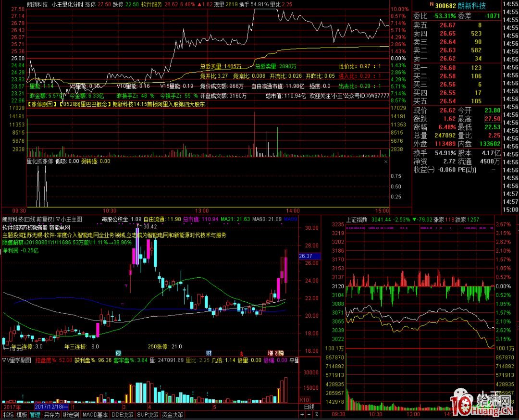
Task: Click the stock code 300682 header
Action: point(445,6)
